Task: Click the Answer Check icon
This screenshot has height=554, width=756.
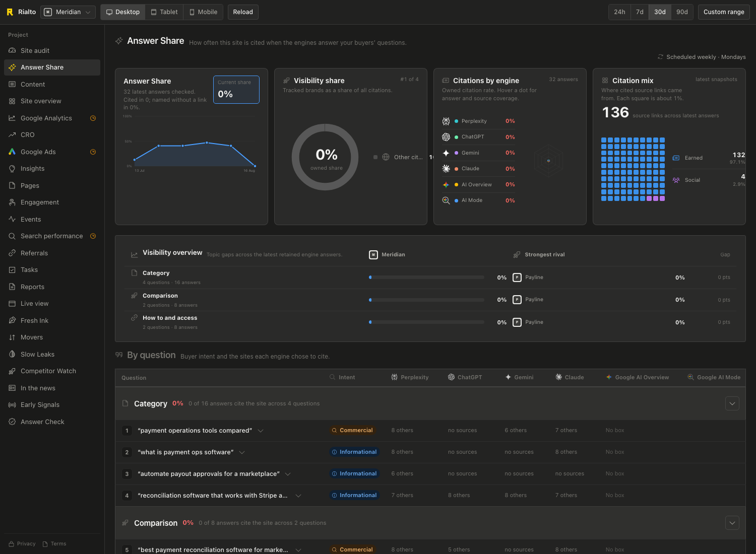Action: coord(12,422)
